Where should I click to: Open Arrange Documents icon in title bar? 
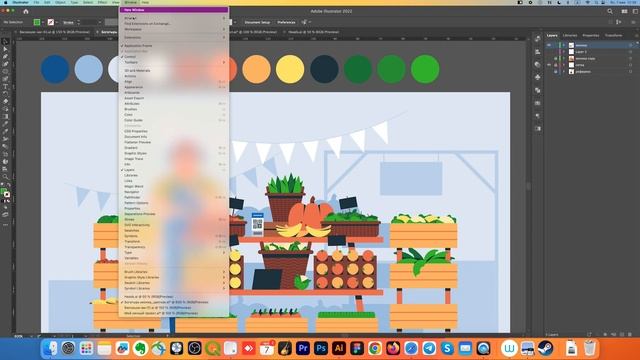pyautogui.click(x=624, y=11)
